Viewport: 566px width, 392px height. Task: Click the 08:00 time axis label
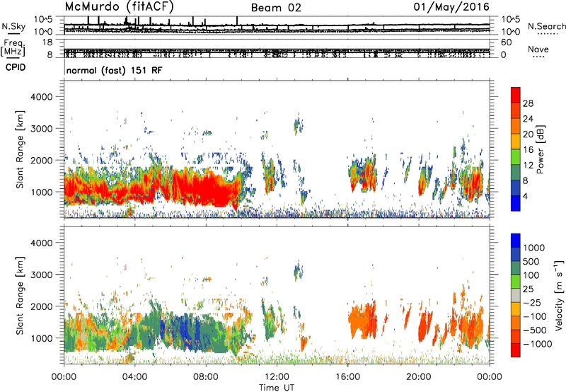pos(206,377)
